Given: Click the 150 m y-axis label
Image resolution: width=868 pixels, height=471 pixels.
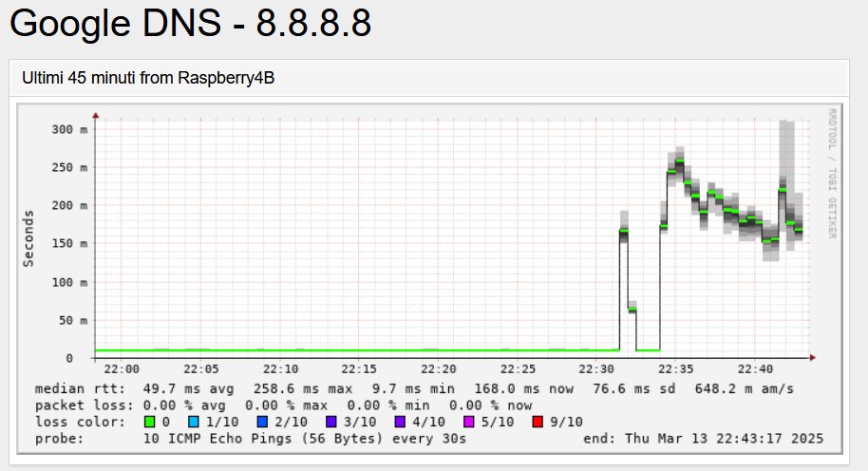Looking at the screenshot, I should (69, 243).
